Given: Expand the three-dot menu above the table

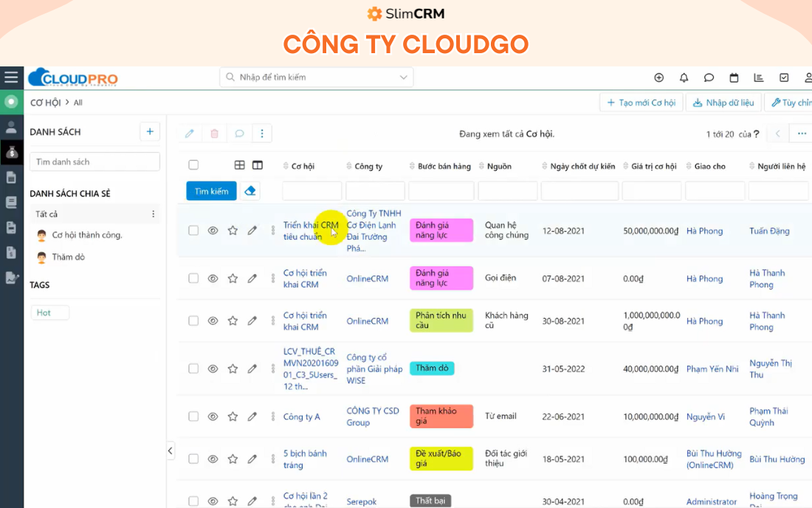Looking at the screenshot, I should (262, 133).
